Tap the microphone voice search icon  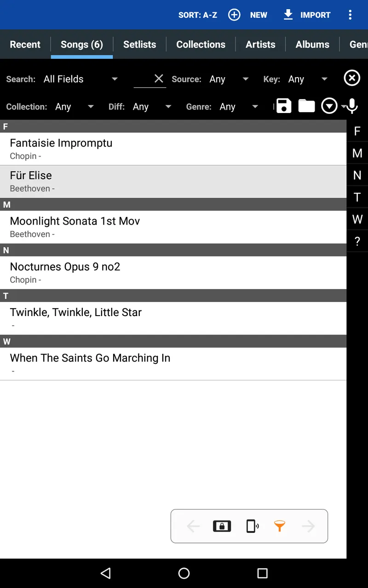coord(351,106)
